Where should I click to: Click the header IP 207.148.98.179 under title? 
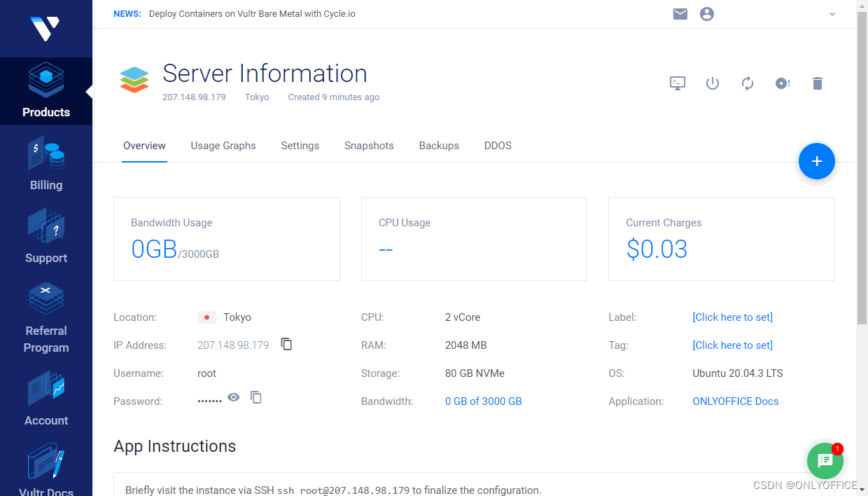[x=194, y=97]
